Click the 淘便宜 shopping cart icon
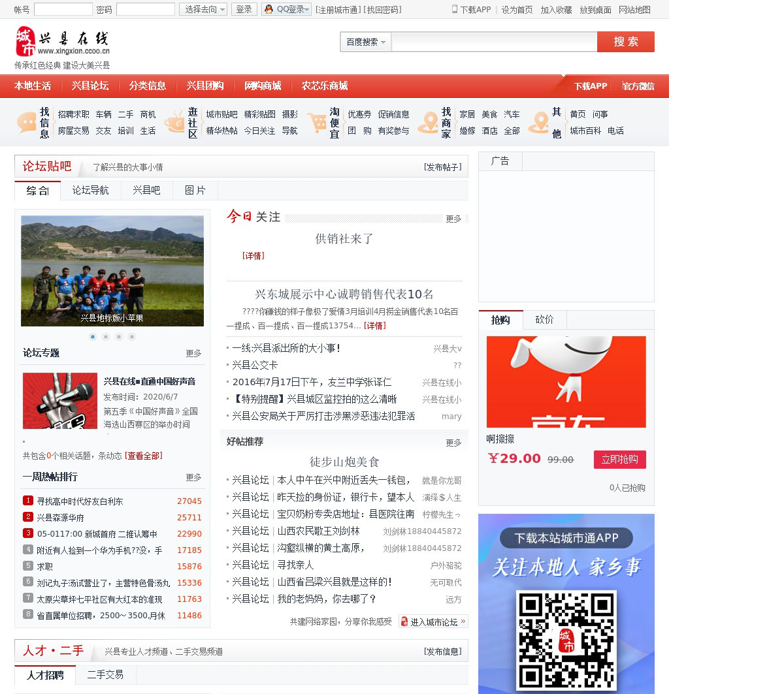 317,122
